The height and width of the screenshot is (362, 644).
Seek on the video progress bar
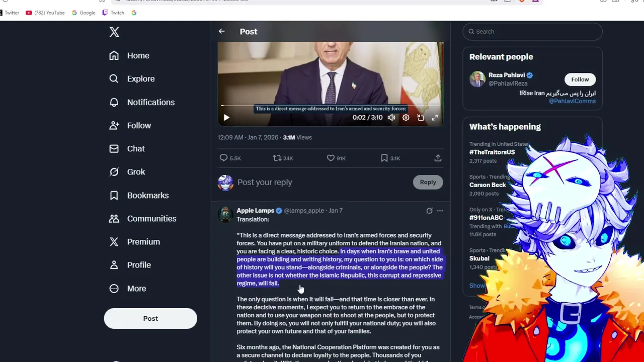(331, 106)
